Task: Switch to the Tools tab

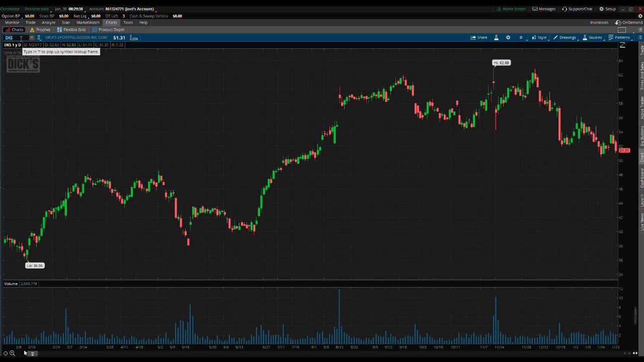Action: (x=128, y=23)
